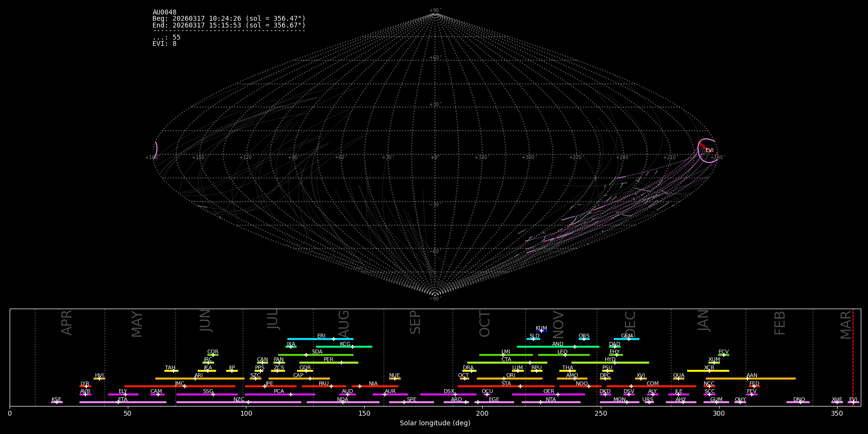
Task: Select the line starting with "Beg: 20260317"
Action: (x=229, y=19)
